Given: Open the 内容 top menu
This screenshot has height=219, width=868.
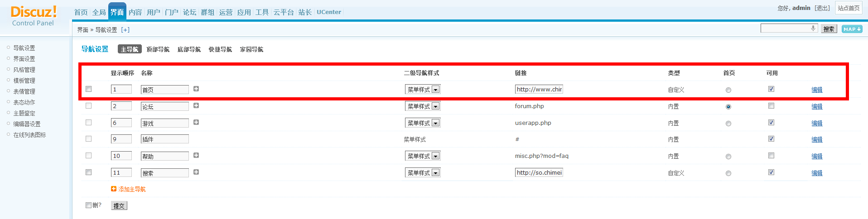Looking at the screenshot, I should pyautogui.click(x=135, y=12).
